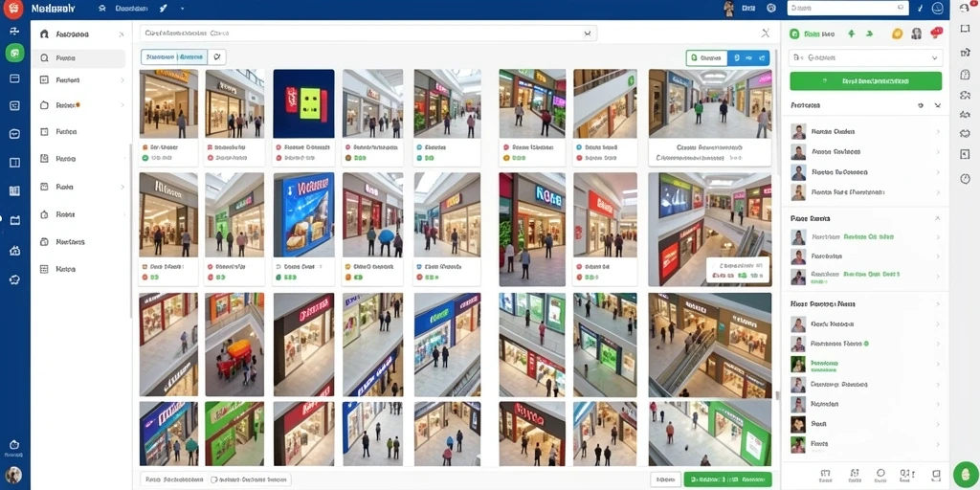The width and height of the screenshot is (980, 490).
Task: Open the round face icon at the end of the blue bar
Action: (937, 8)
